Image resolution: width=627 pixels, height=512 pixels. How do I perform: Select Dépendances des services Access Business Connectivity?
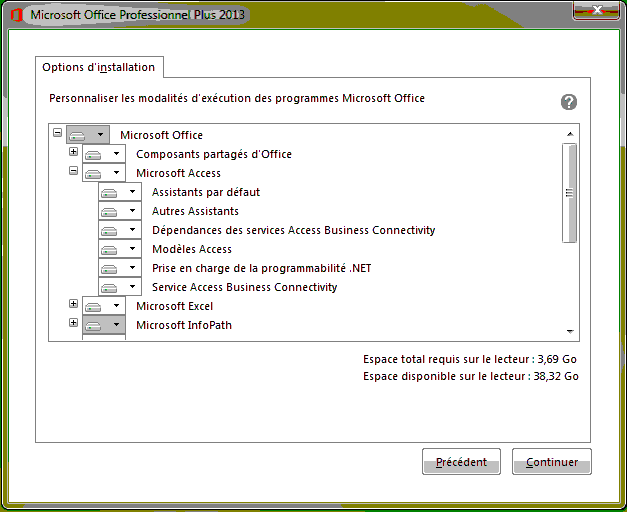click(x=294, y=230)
